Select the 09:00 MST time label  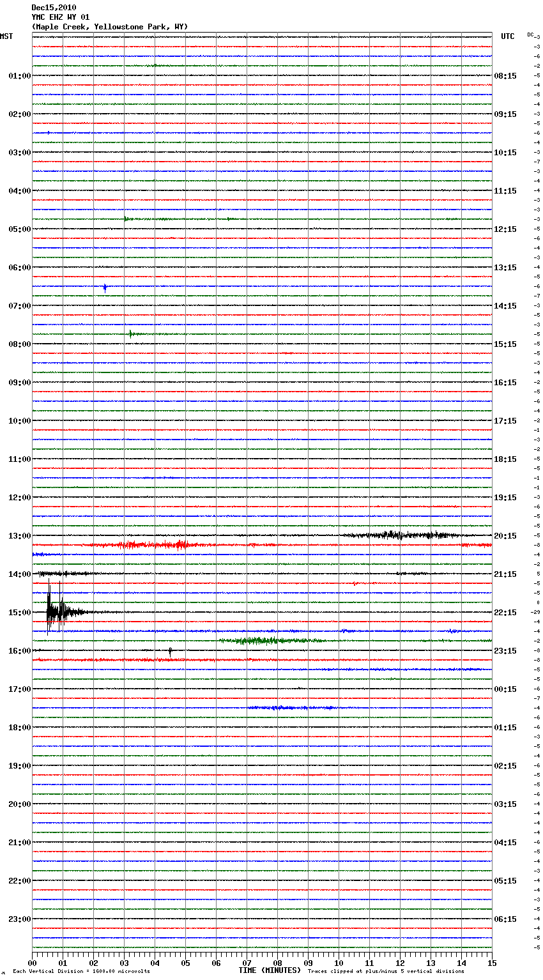point(20,383)
